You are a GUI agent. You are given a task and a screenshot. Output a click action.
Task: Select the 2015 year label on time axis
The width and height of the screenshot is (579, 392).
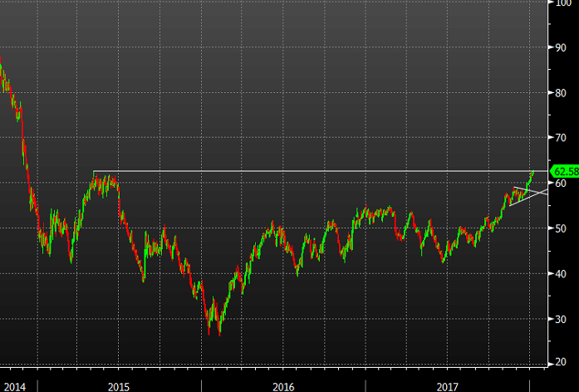[118, 386]
